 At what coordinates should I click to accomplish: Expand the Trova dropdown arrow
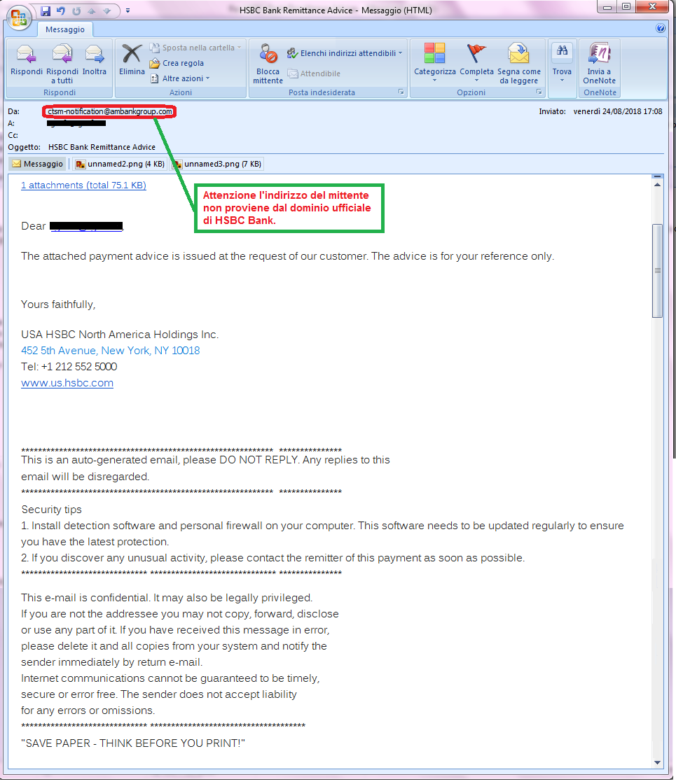[562, 80]
